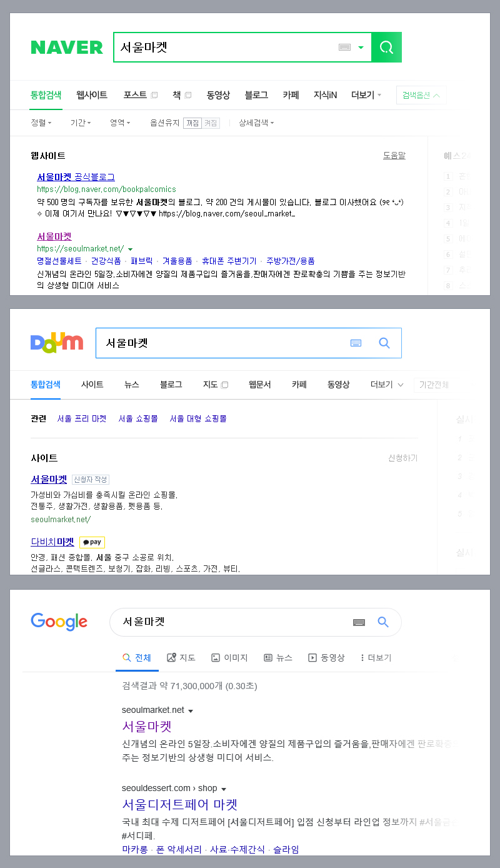This screenshot has width=500, height=868.
Task: Click 주방가전/용품 sublink
Action: click(291, 261)
